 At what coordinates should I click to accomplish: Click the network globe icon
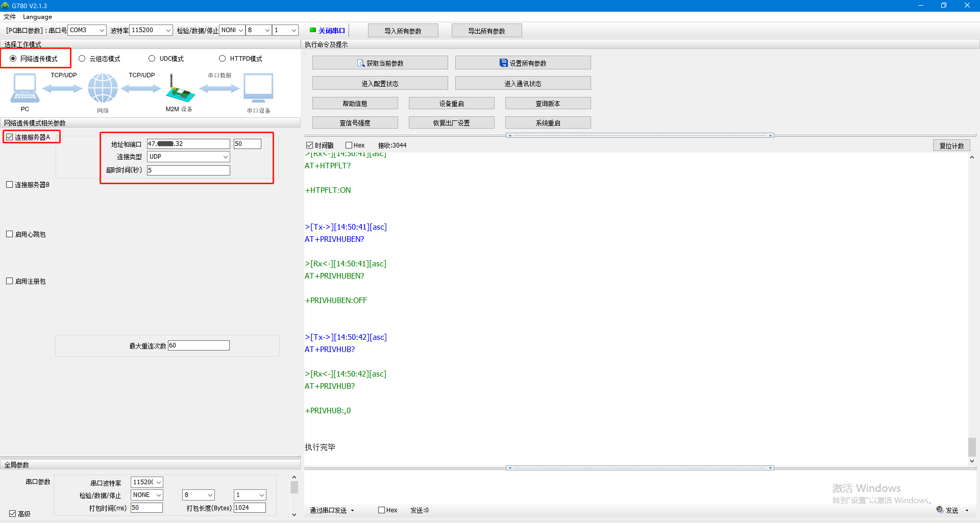(103, 88)
